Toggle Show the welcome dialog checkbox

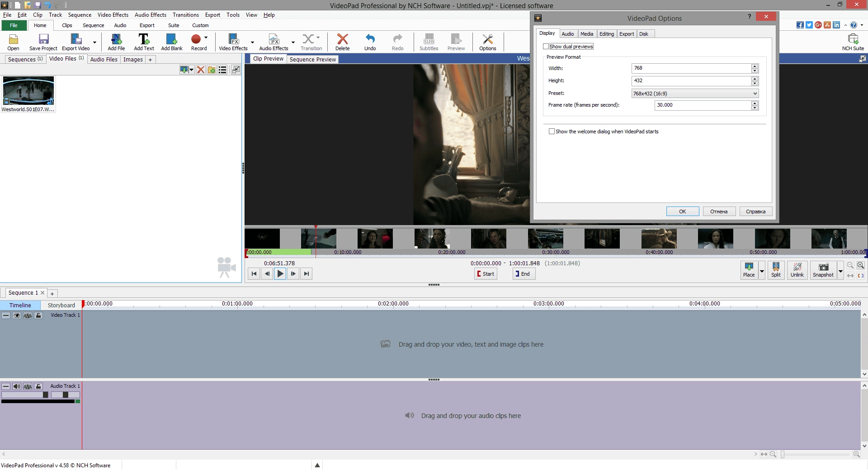(552, 132)
